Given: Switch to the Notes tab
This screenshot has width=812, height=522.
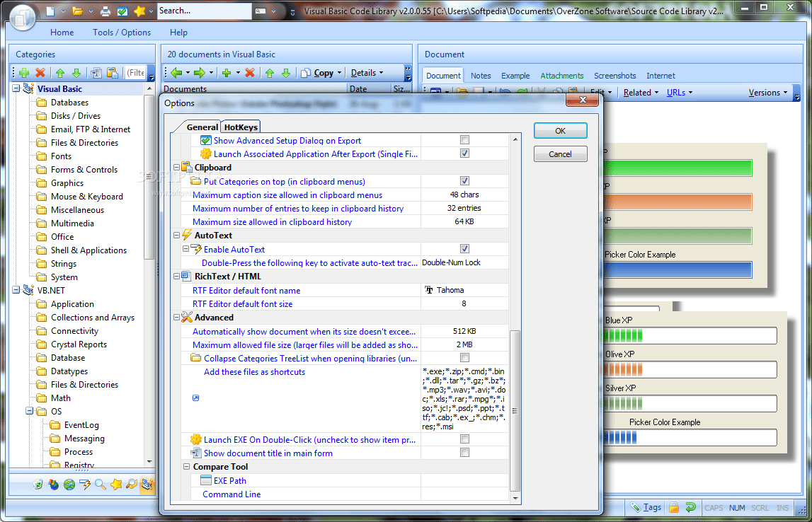Looking at the screenshot, I should coord(481,76).
